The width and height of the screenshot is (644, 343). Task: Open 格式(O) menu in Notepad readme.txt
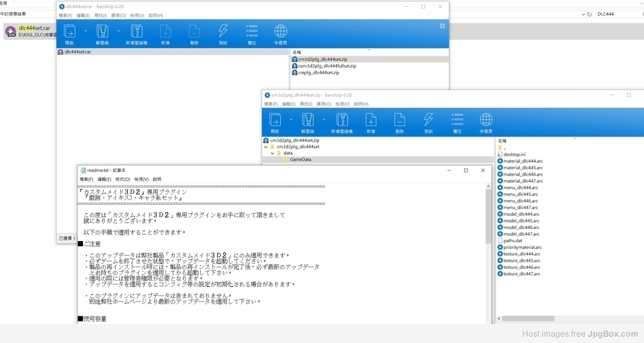click(123, 179)
